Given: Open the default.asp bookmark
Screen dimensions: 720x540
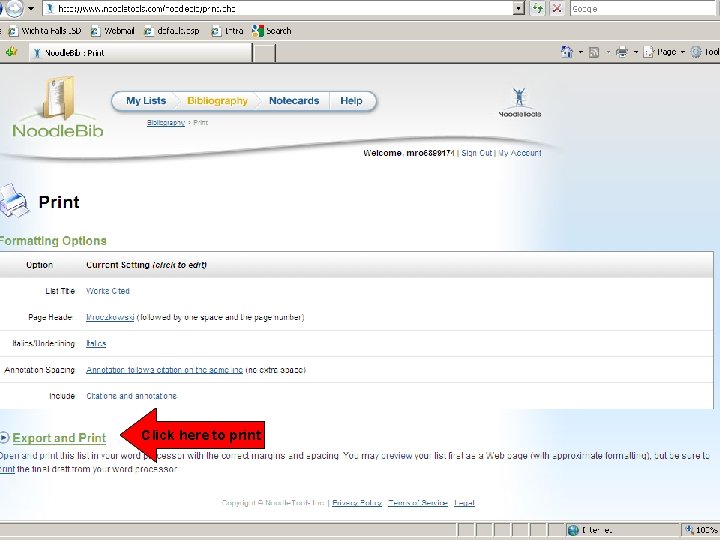Looking at the screenshot, I should click(172, 31).
